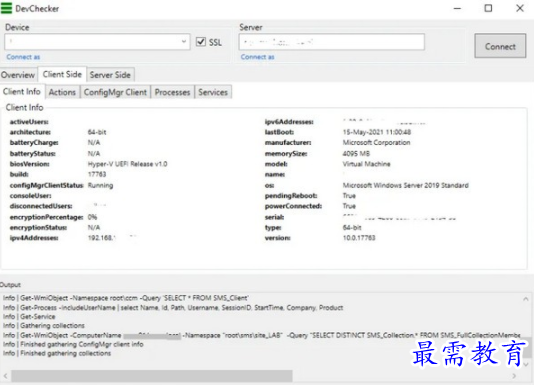
Task: Click the ipv4Addresses value 192.168
Action: click(101, 238)
